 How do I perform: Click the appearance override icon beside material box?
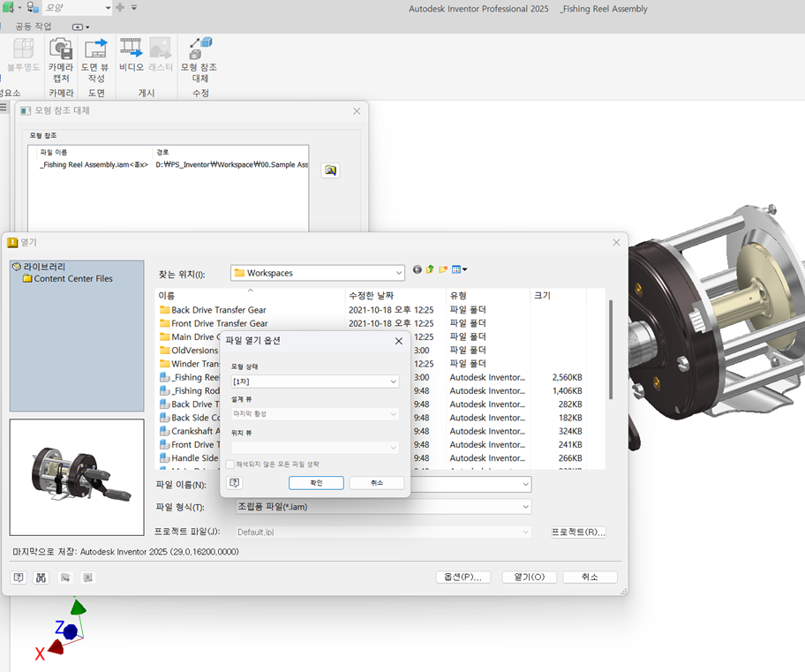tap(33, 8)
